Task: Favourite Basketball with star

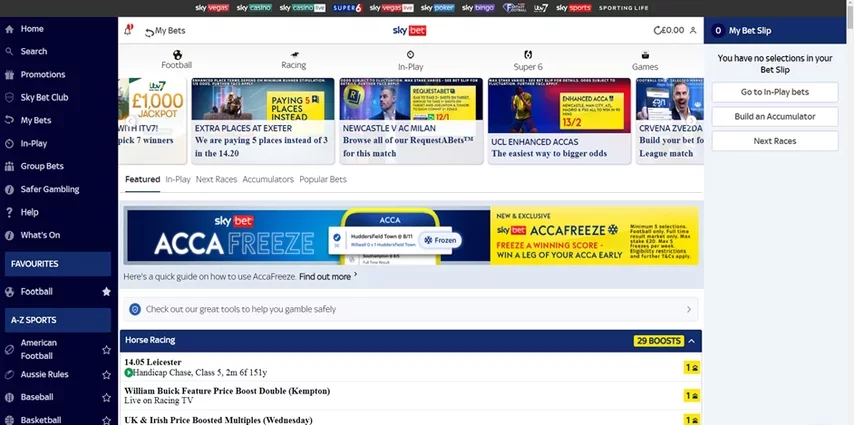Action: 106,420
